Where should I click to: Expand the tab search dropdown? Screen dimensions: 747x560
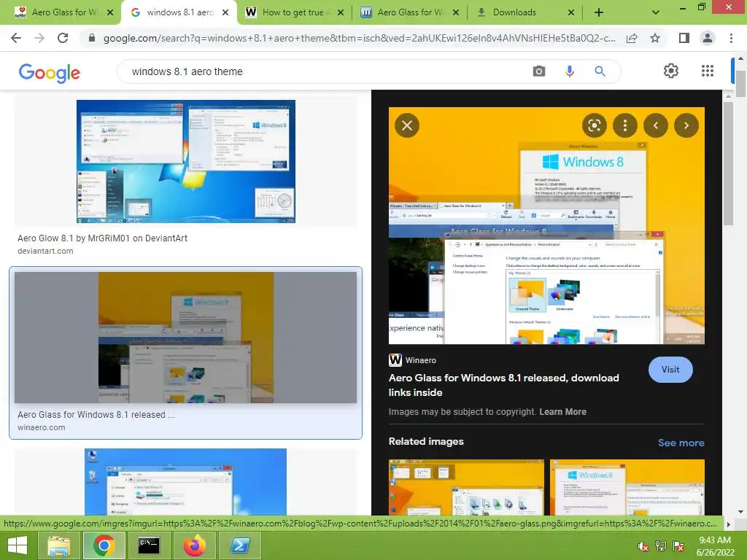click(x=656, y=13)
